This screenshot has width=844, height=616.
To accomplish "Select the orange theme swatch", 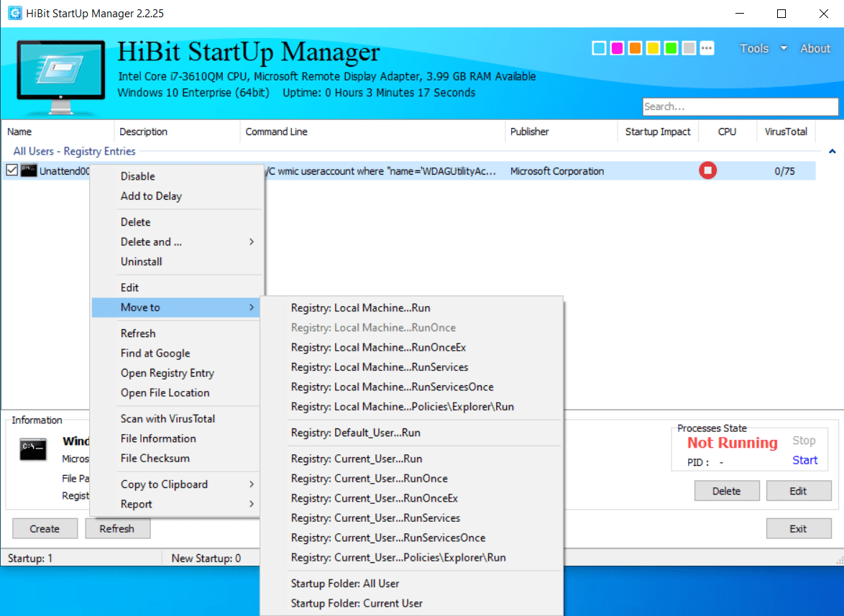I will click(x=635, y=48).
